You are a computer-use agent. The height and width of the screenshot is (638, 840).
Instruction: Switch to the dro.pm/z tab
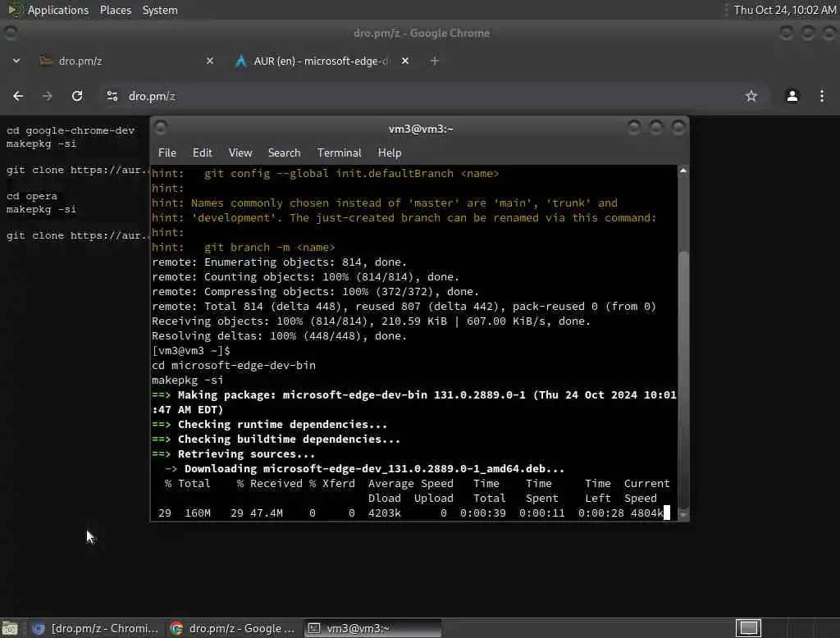click(127, 61)
